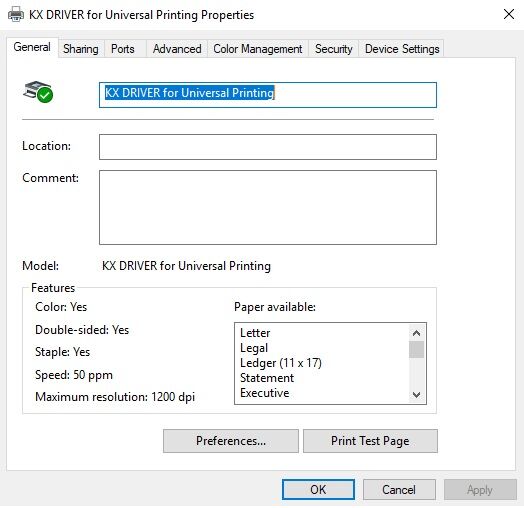524x508 pixels.
Task: Open the Ports tab
Action: (x=123, y=49)
